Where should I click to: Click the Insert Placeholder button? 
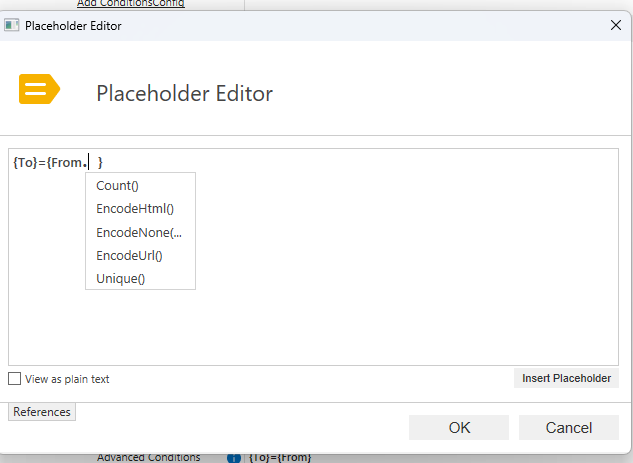(x=566, y=378)
